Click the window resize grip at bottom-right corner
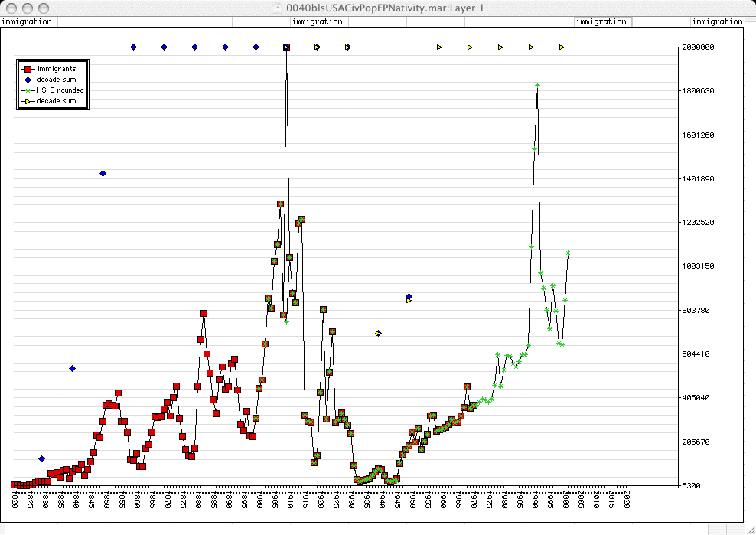 [749, 529]
